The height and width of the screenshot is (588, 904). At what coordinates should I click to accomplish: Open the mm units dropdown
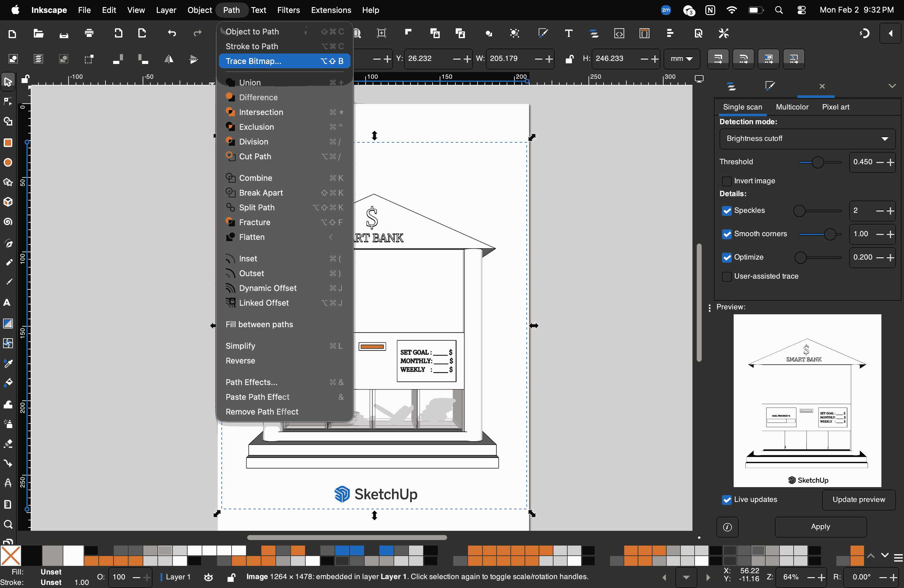(x=681, y=58)
